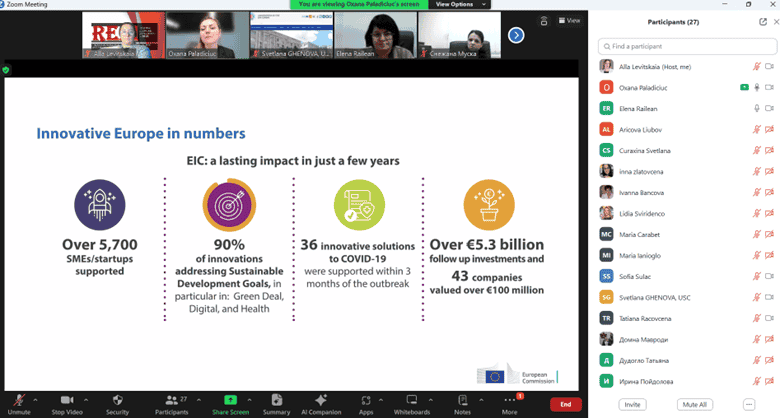The width and height of the screenshot is (780, 418).
Task: Expand video options arrow next to Stop Video
Action: click(86, 400)
